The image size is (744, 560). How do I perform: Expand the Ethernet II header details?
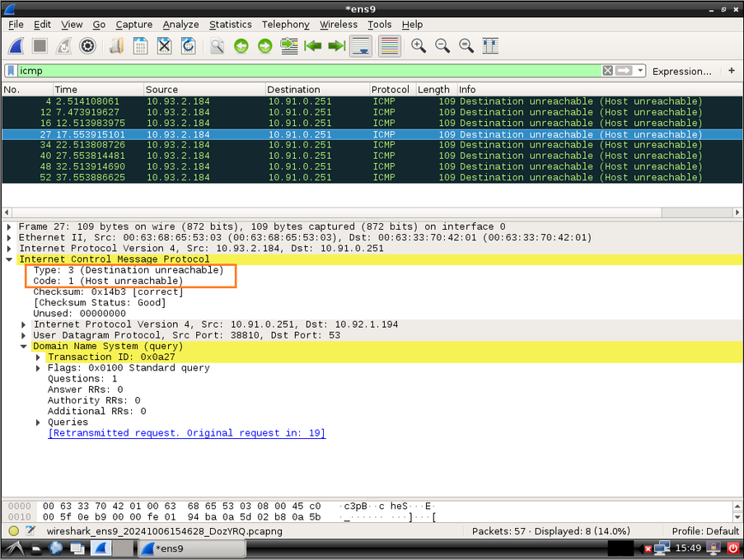(x=10, y=238)
